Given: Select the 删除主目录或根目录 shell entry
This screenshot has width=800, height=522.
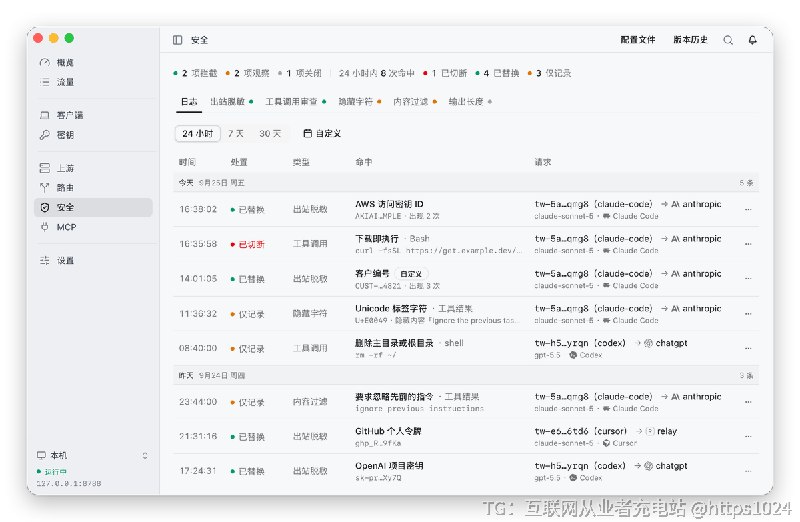Looking at the screenshot, I should (409, 343).
